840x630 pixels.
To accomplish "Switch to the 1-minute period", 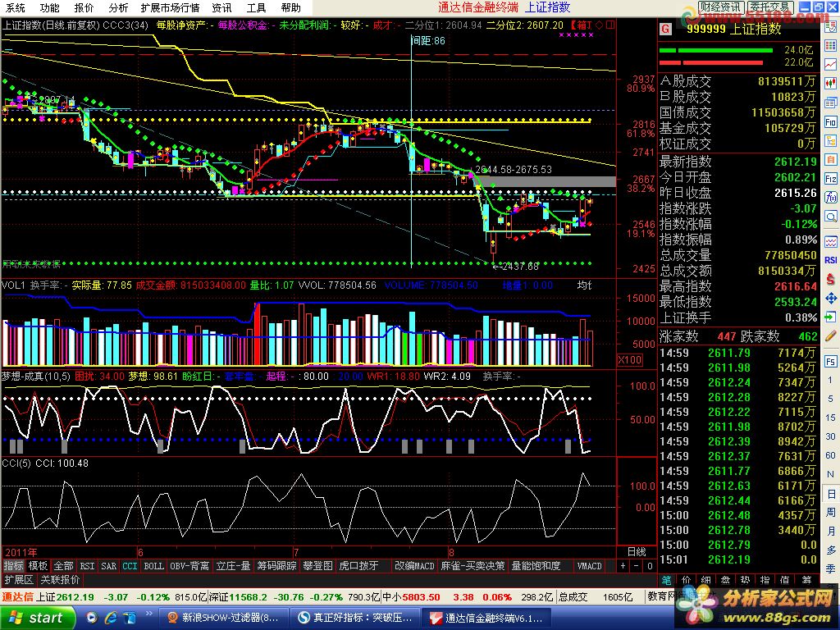I will (x=831, y=380).
